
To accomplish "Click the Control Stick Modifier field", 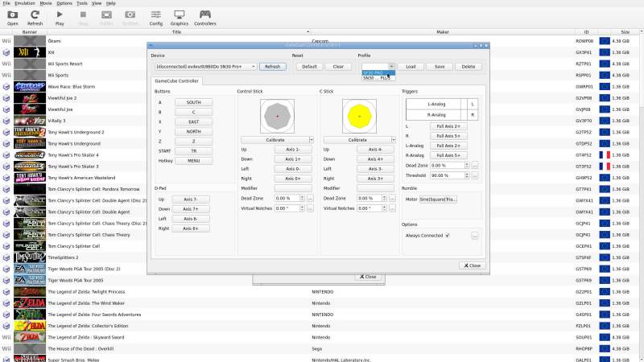I will (293, 188).
